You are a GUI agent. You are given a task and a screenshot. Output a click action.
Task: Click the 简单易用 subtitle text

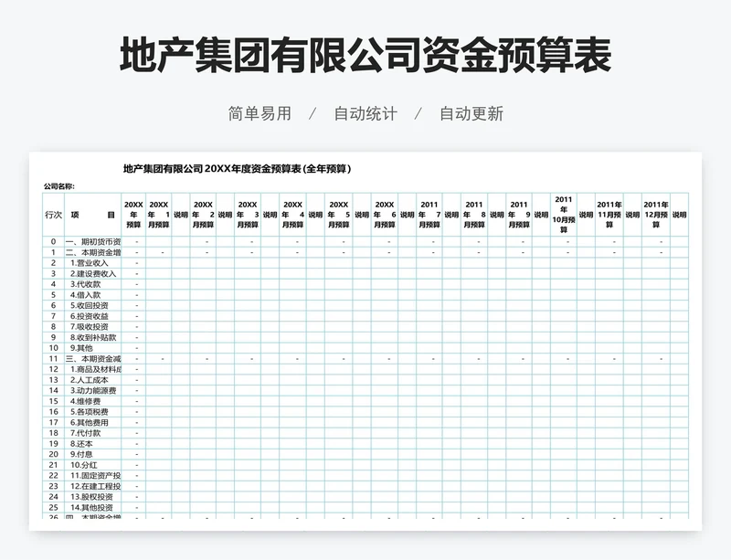260,113
